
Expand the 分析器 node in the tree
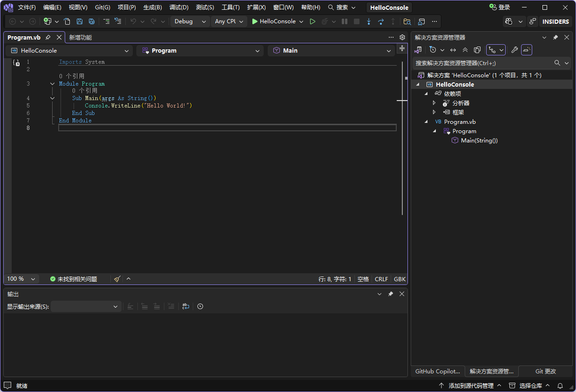point(434,103)
